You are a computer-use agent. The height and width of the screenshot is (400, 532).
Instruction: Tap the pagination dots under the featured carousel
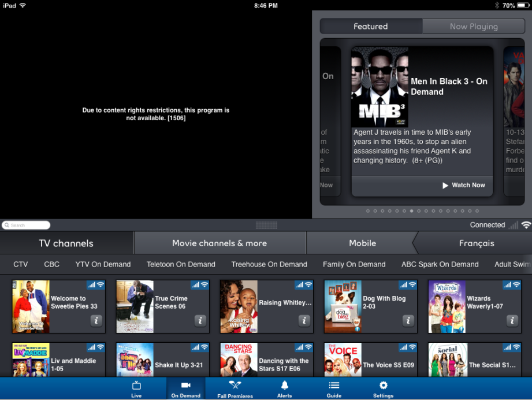click(x=422, y=211)
